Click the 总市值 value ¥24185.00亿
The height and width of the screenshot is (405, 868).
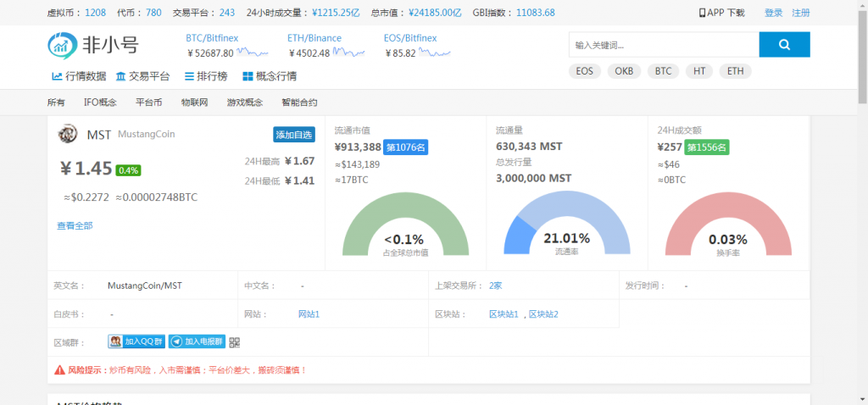(435, 13)
